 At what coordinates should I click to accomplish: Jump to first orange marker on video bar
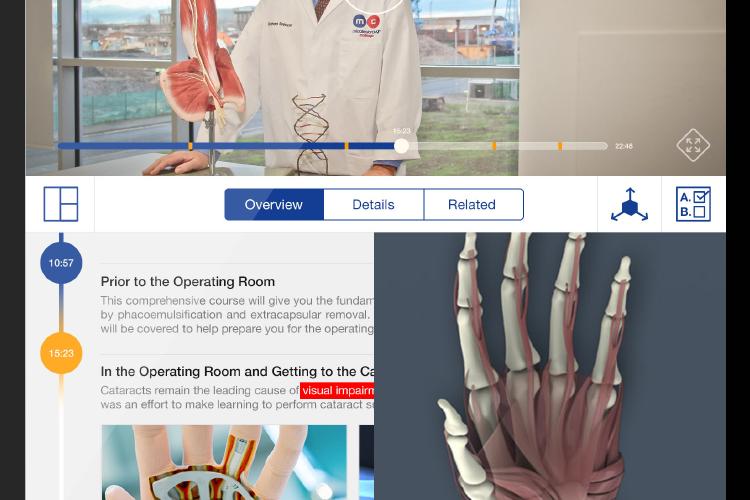190,146
